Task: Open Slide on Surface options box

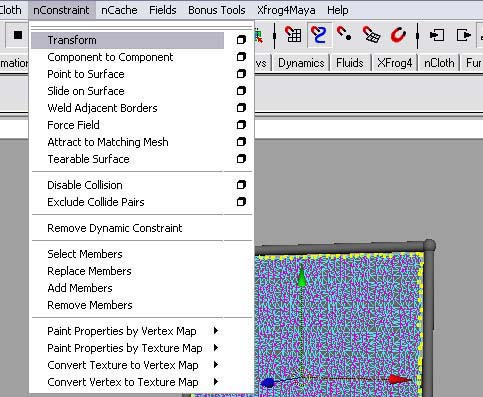Action: 241,91
